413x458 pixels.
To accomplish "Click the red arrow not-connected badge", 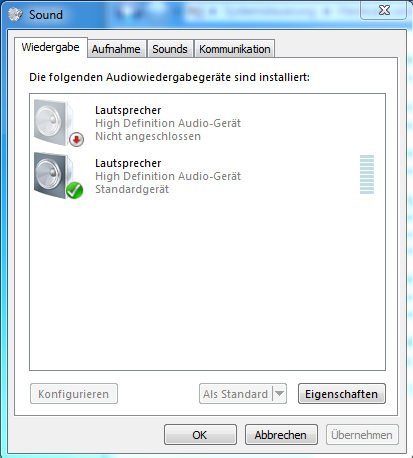I will click(76, 139).
